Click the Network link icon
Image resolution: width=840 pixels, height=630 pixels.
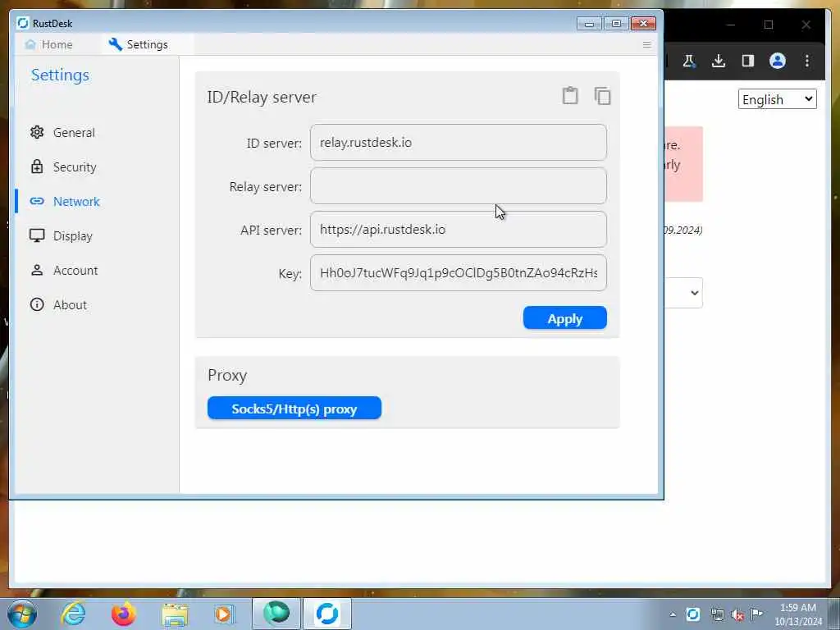click(36, 201)
